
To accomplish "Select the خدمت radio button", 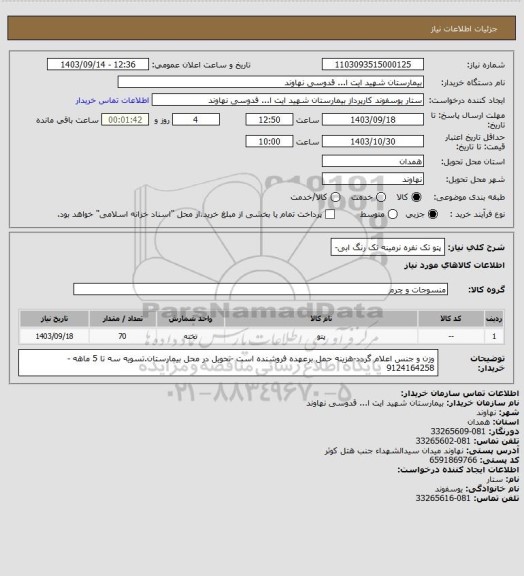I will click(x=381, y=197).
